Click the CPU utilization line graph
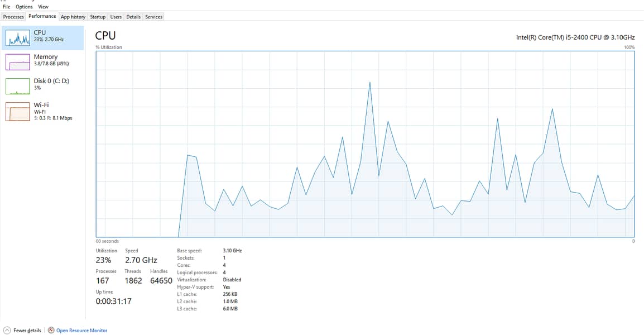644x335 pixels. click(x=365, y=144)
